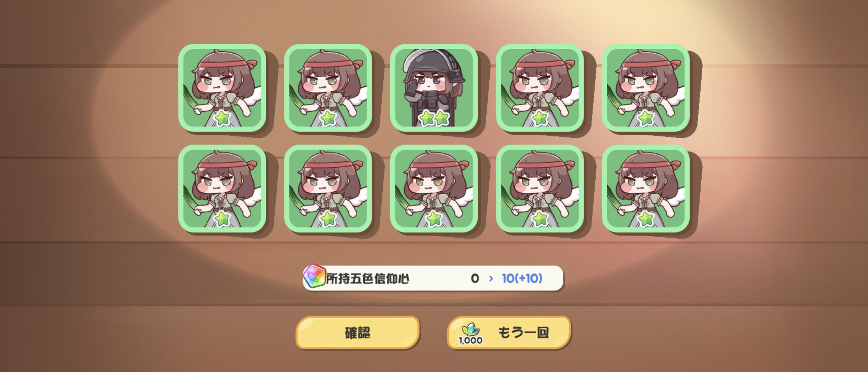868x372 pixels.
Task: Open first card in top row
Action: click(x=222, y=88)
